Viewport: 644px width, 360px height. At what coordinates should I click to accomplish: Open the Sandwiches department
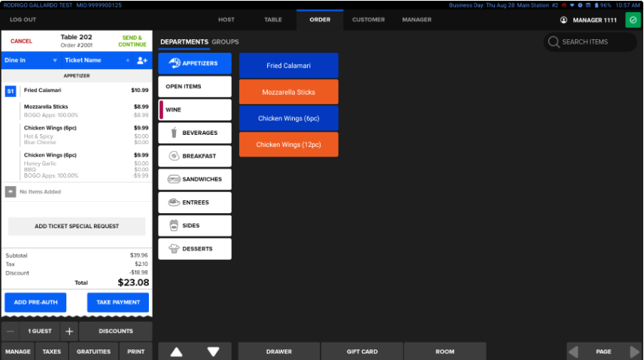coord(195,179)
